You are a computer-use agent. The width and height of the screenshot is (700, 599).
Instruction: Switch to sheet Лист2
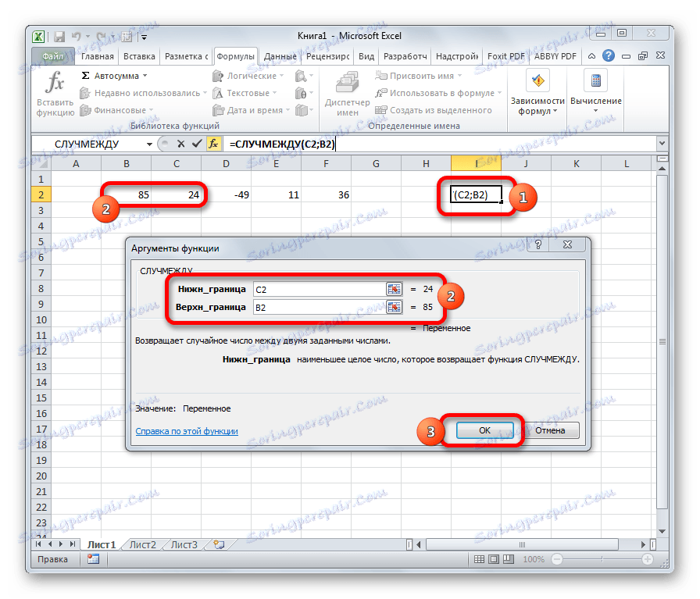tap(142, 545)
